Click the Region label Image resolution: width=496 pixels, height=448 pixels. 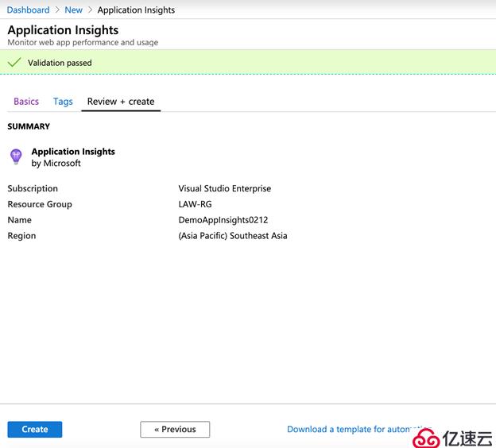pos(21,236)
